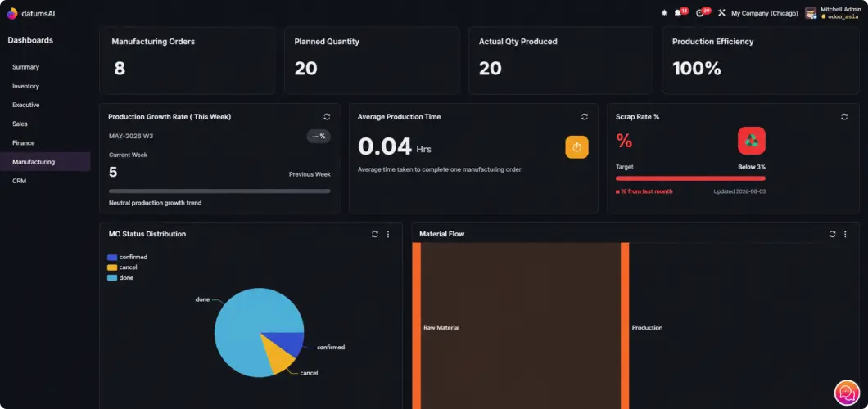Open the Executive dashboard

[x=26, y=105]
